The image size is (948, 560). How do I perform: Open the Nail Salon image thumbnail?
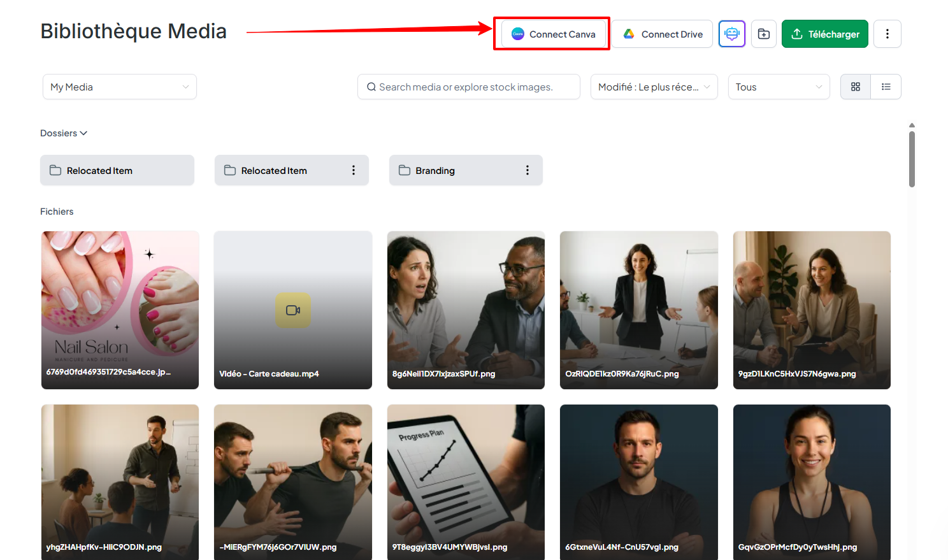pyautogui.click(x=120, y=299)
